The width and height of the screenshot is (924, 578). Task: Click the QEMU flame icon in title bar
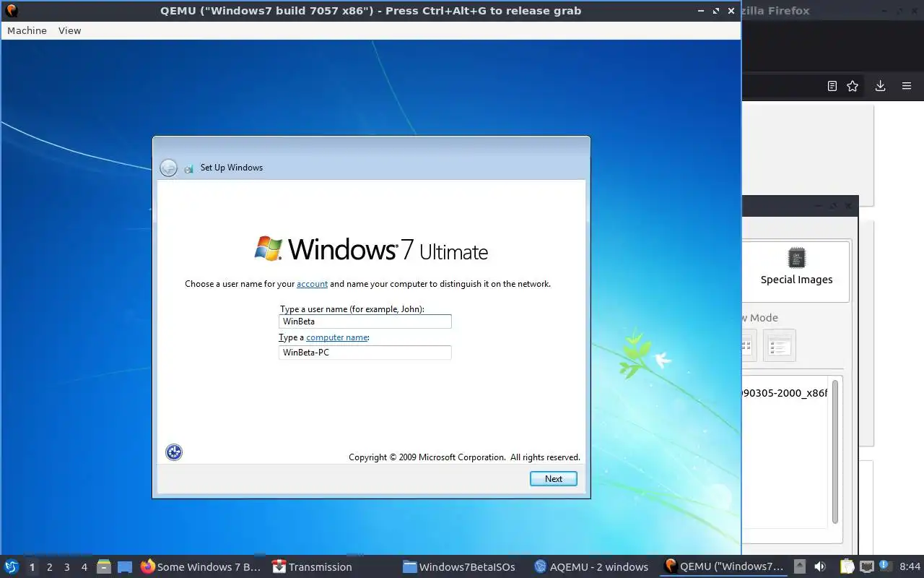coord(11,11)
